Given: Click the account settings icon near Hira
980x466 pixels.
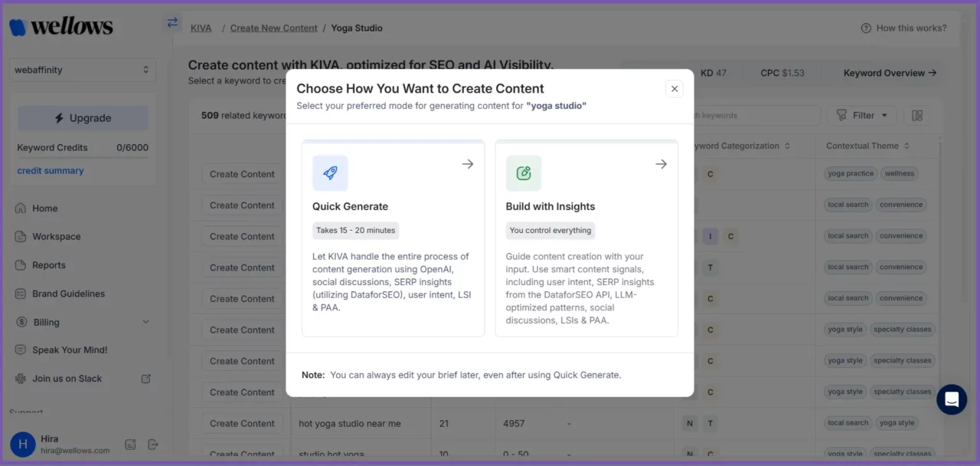Looking at the screenshot, I should [x=130, y=445].
